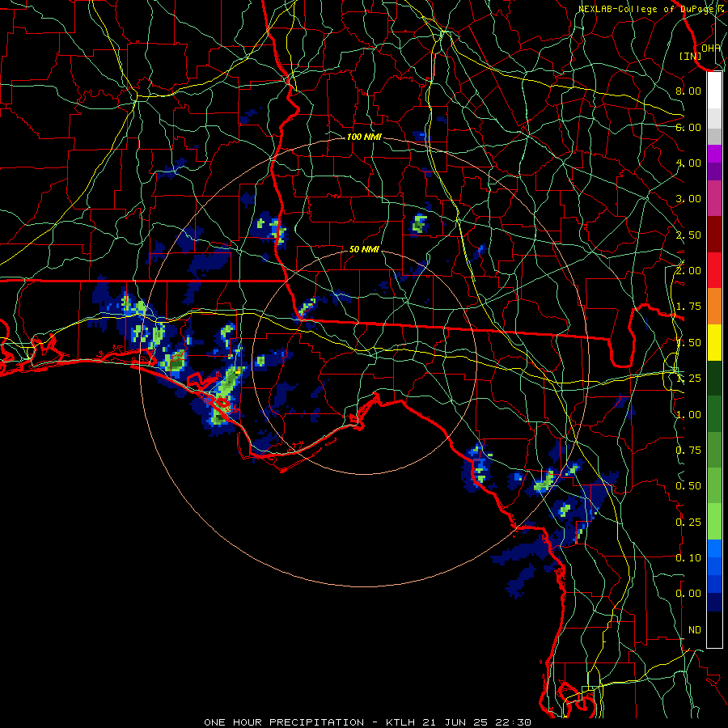
Task: Select the pink swatch beside 3.00
Action: 714,198
